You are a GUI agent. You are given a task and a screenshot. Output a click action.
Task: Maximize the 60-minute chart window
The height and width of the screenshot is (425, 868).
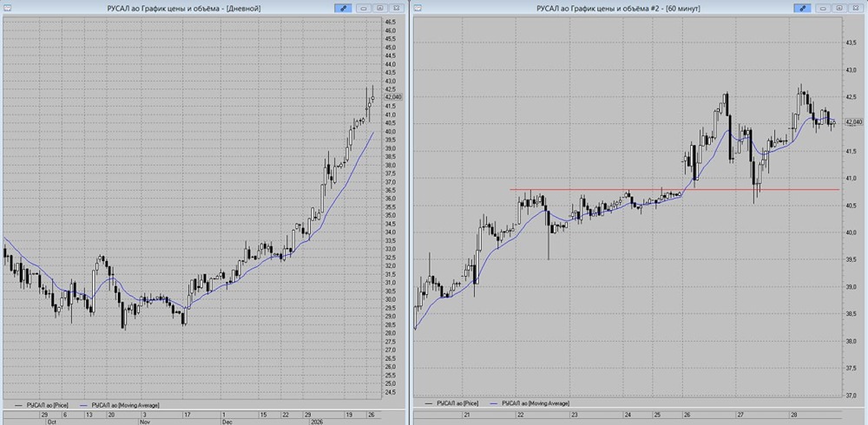pos(839,8)
